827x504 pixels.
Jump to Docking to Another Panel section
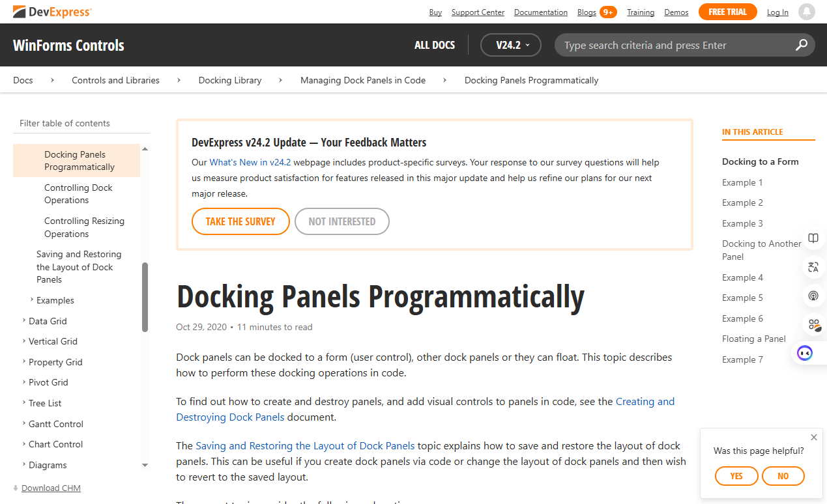tap(762, 250)
